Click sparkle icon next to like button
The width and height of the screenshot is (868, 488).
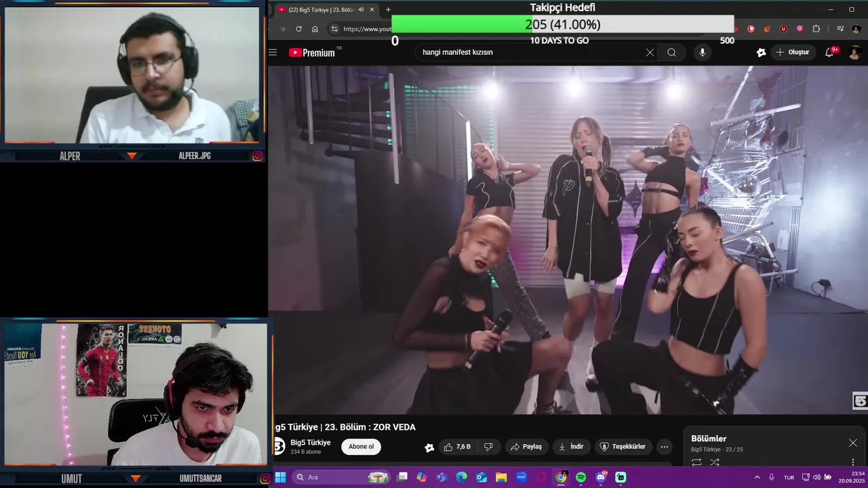point(429,447)
